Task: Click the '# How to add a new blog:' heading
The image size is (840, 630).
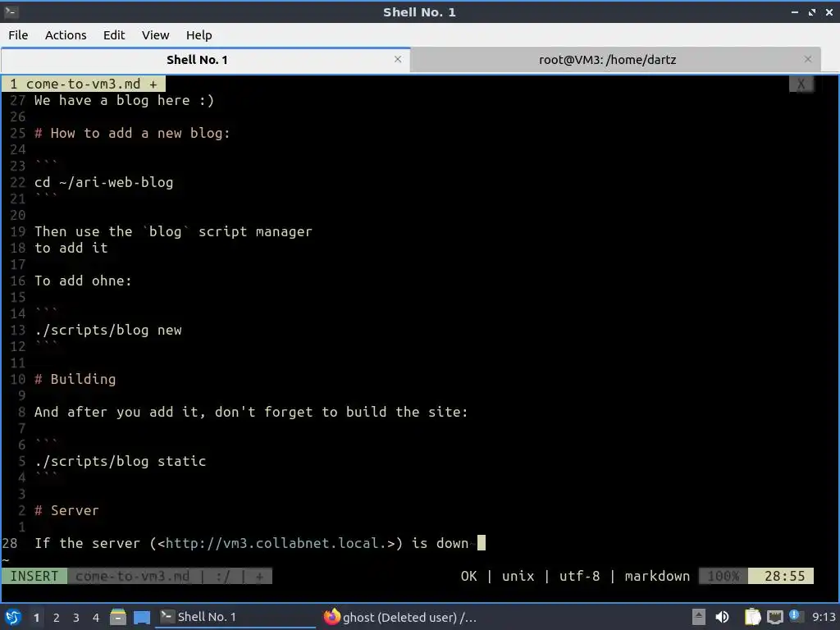Action: 132,134
